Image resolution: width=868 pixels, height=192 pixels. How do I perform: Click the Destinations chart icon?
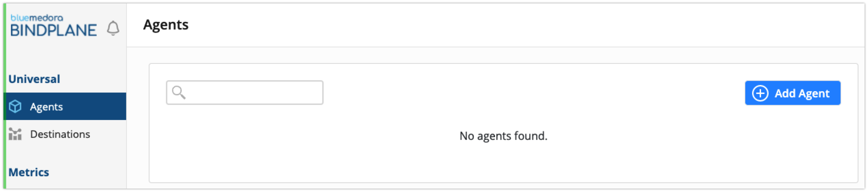point(15,134)
